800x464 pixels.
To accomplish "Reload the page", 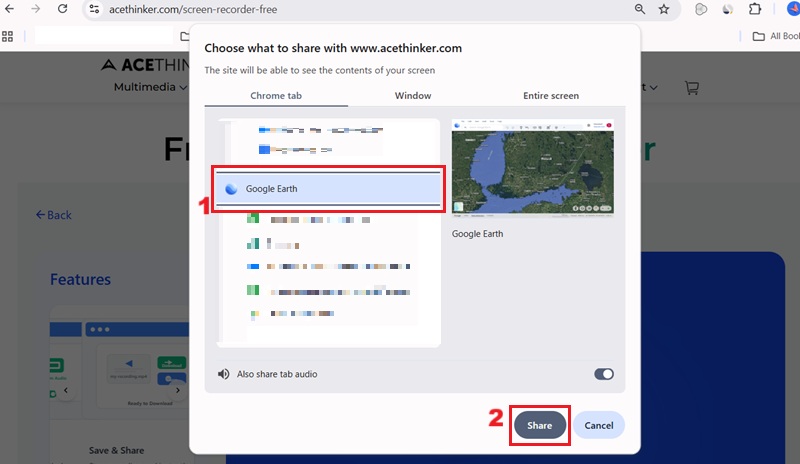I will 62,9.
